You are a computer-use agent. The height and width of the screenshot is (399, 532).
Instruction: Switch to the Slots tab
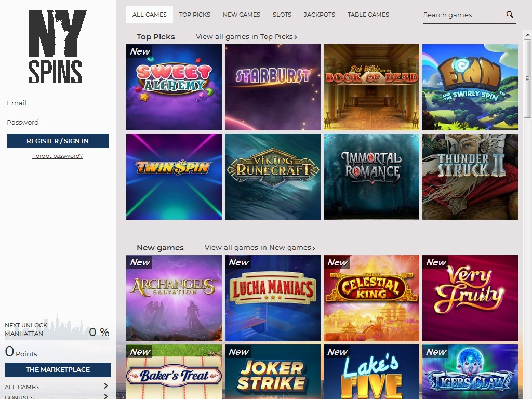click(282, 15)
